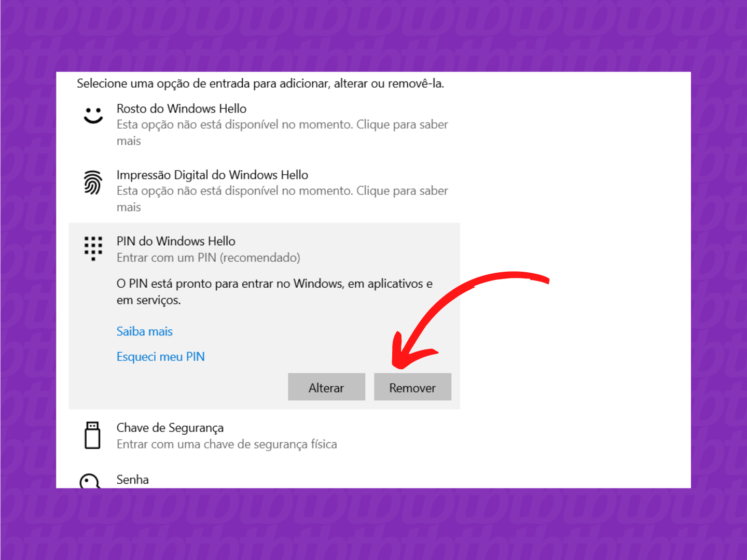Open the Saiba mais link
Screen dimensions: 747x560
(144, 331)
